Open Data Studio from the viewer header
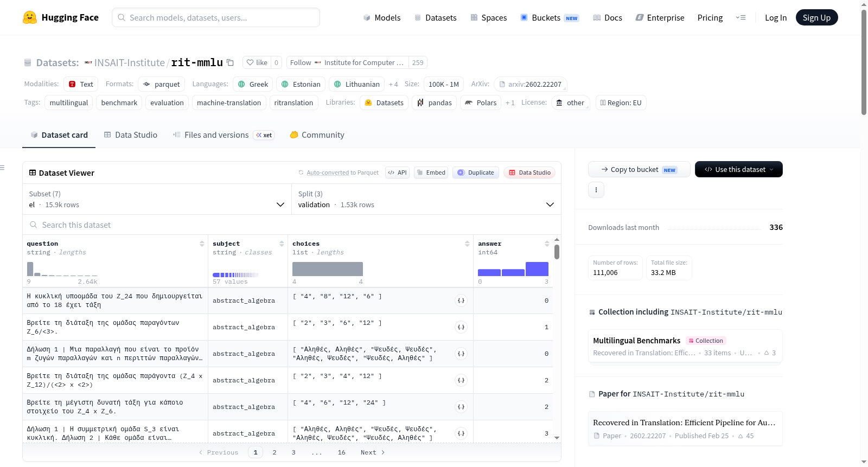The image size is (868, 467). point(529,172)
